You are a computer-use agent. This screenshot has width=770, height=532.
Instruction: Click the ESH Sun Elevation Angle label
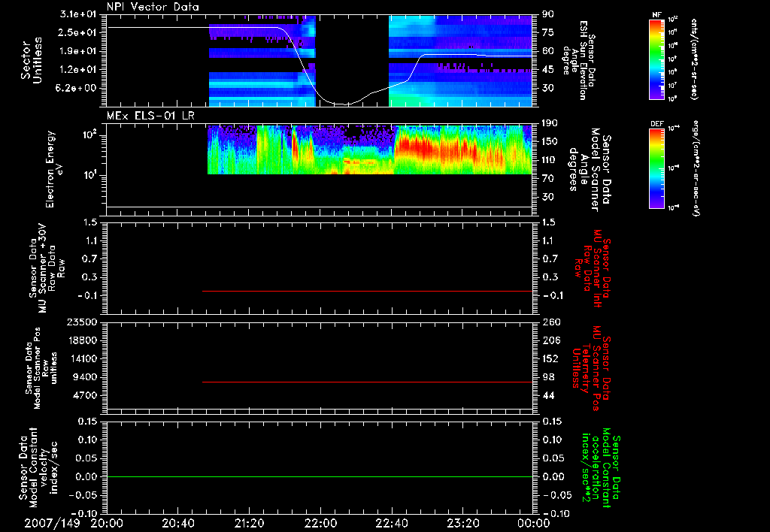click(579, 60)
